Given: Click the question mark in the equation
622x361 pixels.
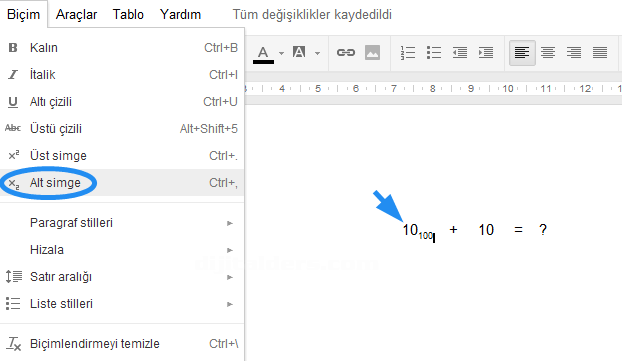Looking at the screenshot, I should coord(543,230).
